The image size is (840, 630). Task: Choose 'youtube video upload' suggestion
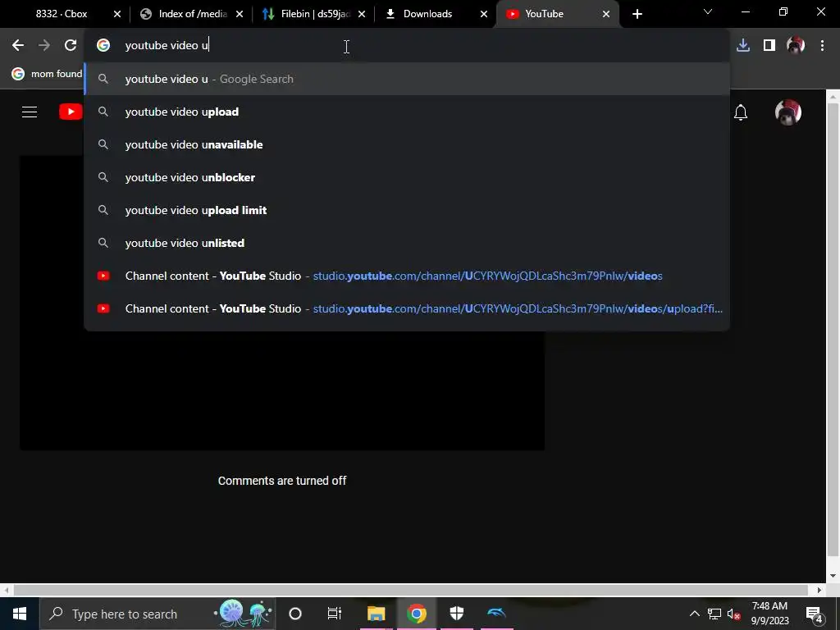click(407, 112)
